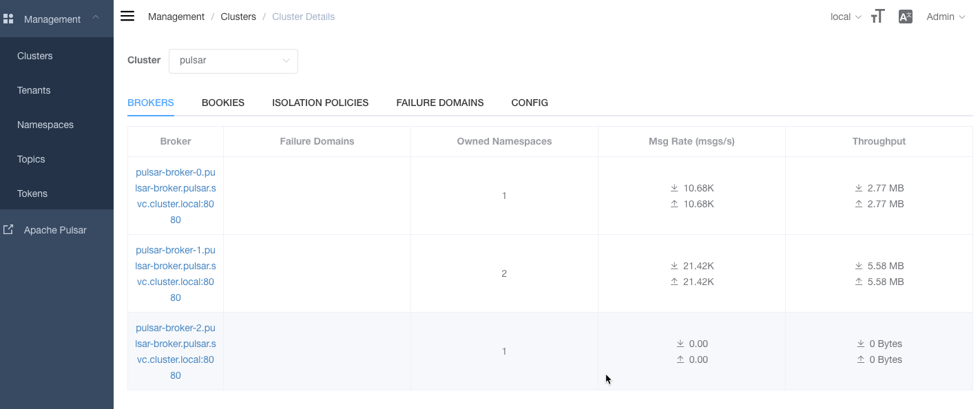Select the CONFIG tab
Image resolution: width=980 pixels, height=409 pixels.
(530, 103)
